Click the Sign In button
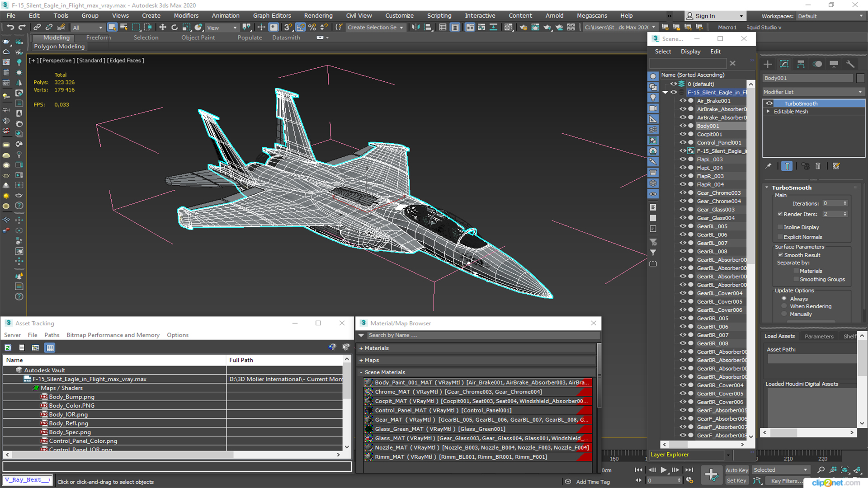 pos(715,16)
